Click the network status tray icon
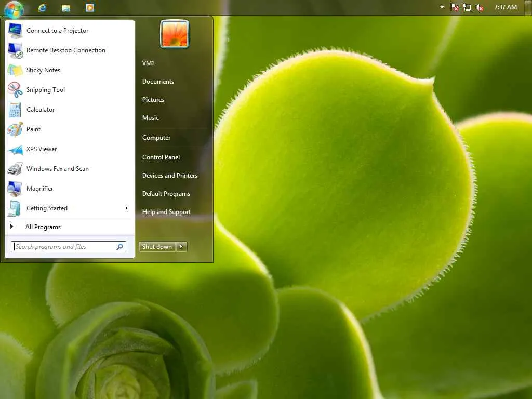Image resolution: width=532 pixels, height=399 pixels. pos(467,7)
